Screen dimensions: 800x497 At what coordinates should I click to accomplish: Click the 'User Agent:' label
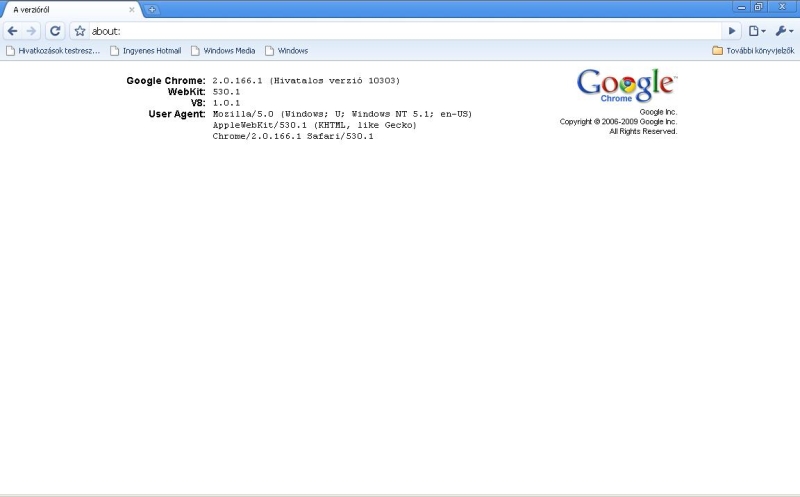tap(177, 114)
